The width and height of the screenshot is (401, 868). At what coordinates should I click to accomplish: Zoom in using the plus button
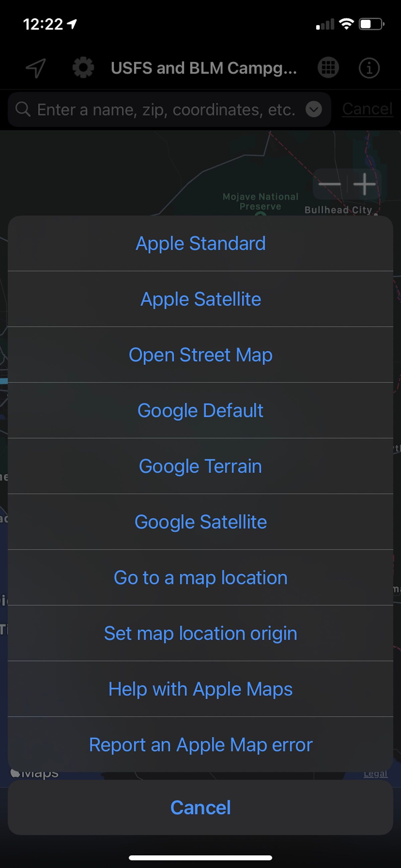pyautogui.click(x=365, y=184)
